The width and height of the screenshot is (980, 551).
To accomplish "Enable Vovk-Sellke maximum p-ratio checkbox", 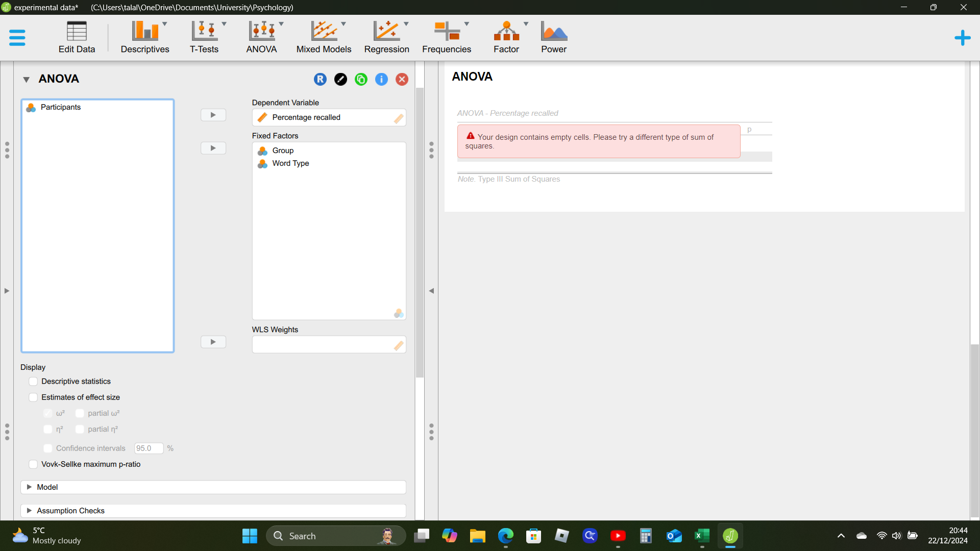I will [33, 464].
